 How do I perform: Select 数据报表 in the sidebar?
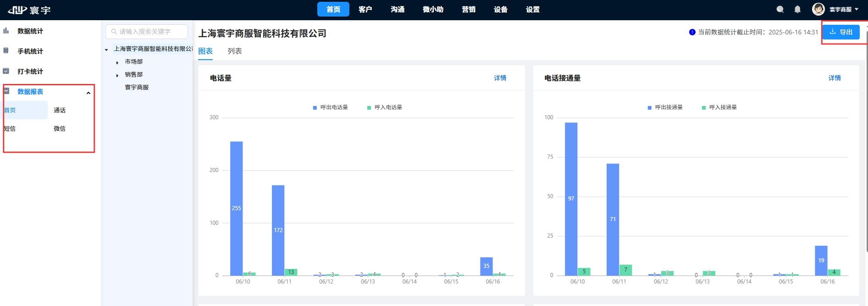(30, 92)
